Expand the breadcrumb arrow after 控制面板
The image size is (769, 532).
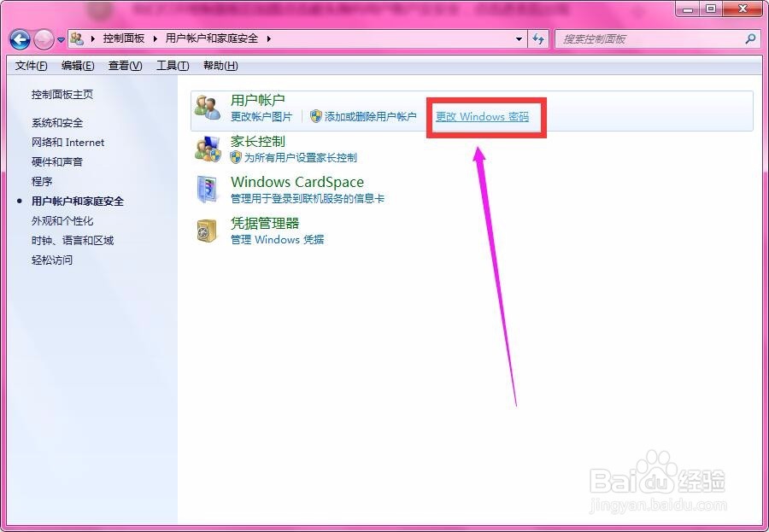(155, 38)
